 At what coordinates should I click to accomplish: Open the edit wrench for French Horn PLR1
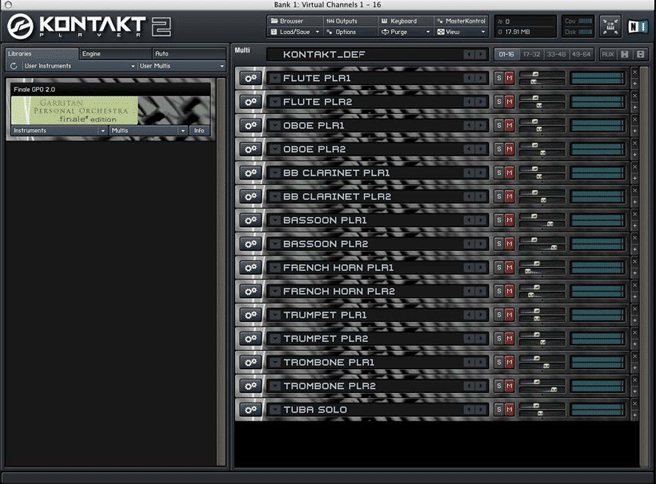click(x=251, y=268)
